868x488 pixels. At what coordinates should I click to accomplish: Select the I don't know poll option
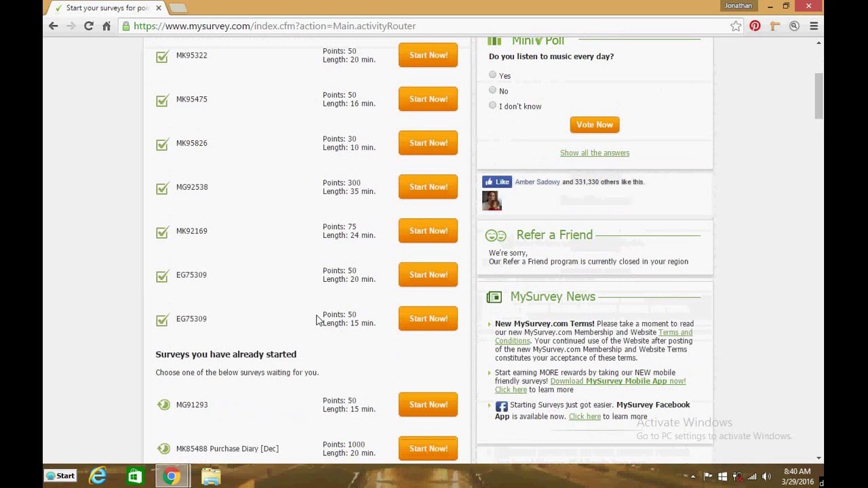click(493, 105)
